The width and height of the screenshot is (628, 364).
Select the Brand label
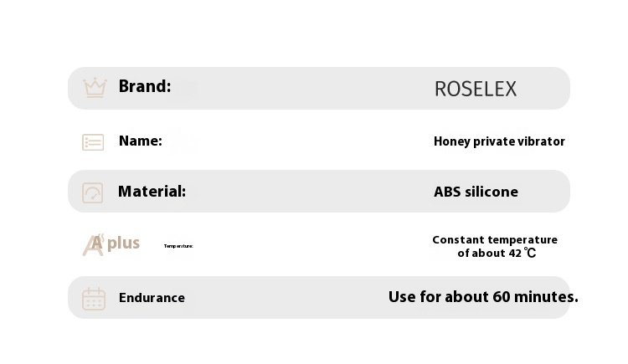click(145, 86)
